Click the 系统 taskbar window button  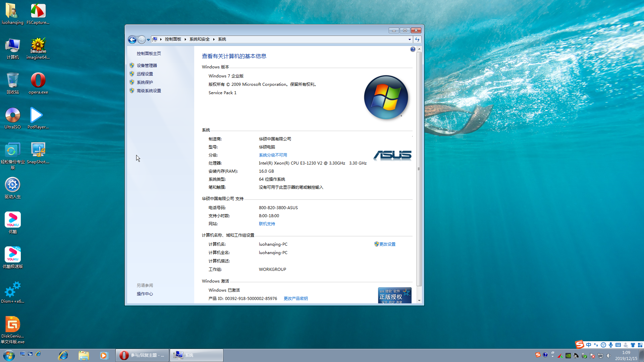pos(196,355)
